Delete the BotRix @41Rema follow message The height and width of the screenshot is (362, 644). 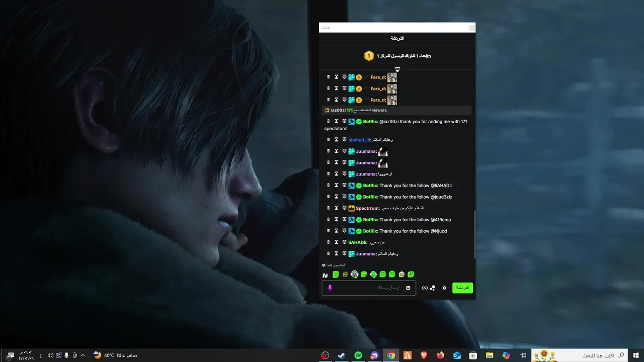329,220
